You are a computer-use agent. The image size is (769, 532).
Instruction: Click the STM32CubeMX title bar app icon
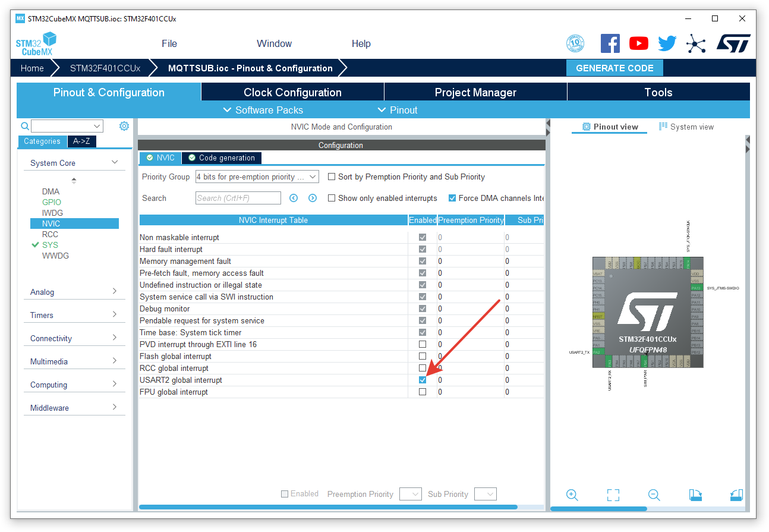(x=20, y=18)
